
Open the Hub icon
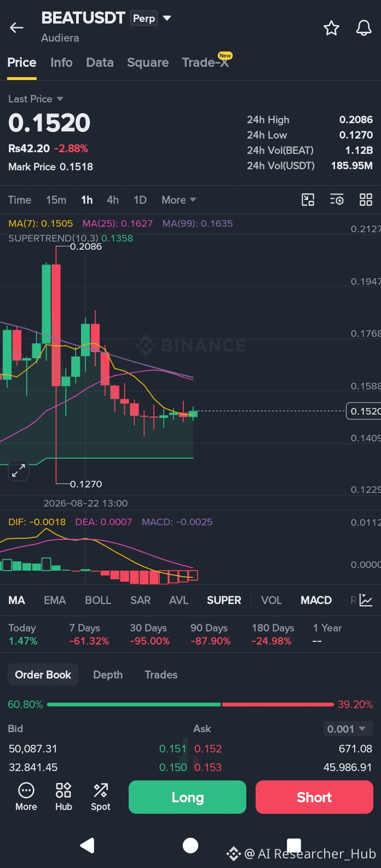pos(63,797)
